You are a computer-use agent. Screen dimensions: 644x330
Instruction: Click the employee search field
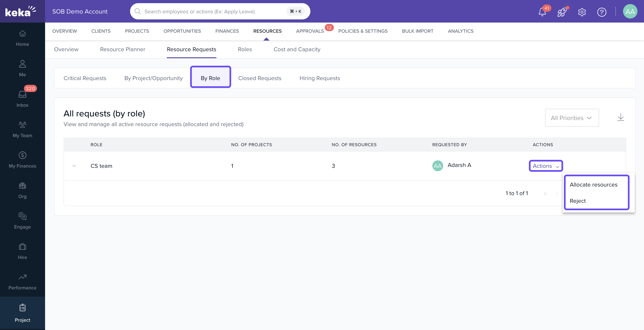coord(214,11)
